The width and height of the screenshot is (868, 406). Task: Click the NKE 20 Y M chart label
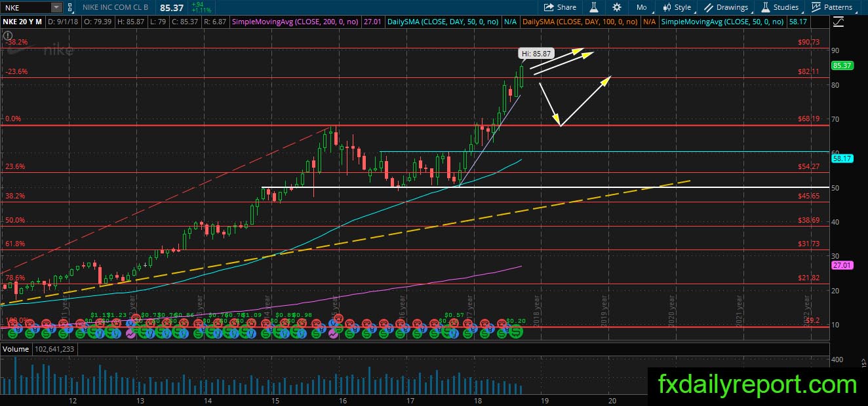(22, 22)
